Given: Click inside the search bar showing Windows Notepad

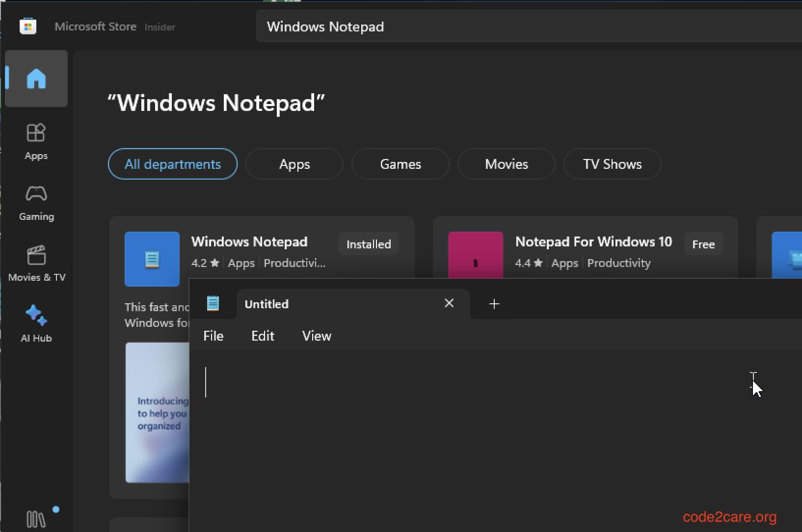Looking at the screenshot, I should pos(442,26).
